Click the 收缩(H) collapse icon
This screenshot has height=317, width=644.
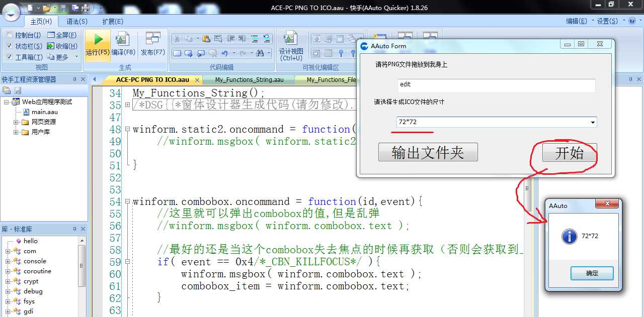(x=51, y=46)
